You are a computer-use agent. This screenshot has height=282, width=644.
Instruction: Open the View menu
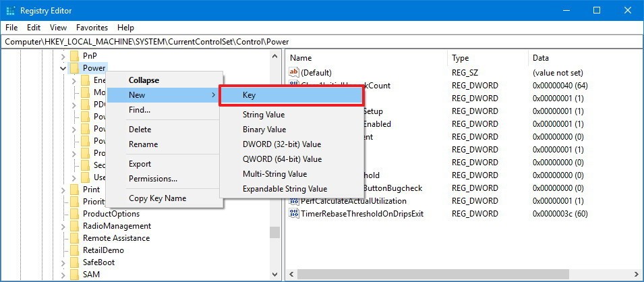58,28
